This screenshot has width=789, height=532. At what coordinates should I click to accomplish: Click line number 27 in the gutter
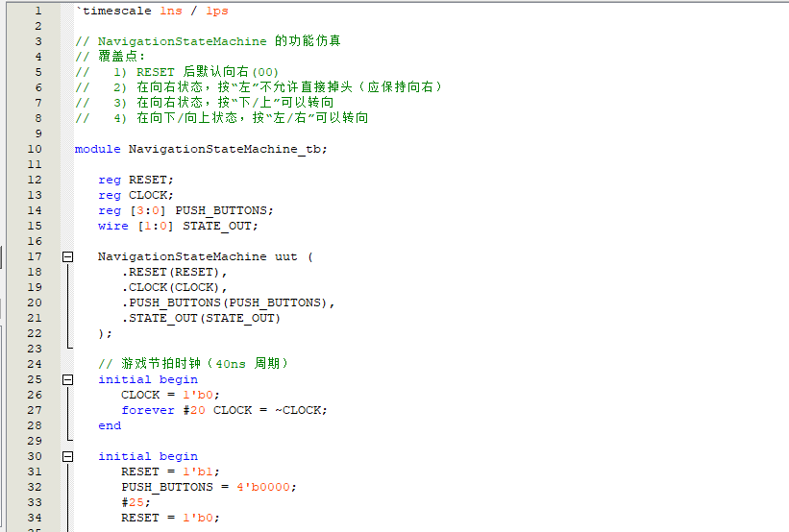pos(35,410)
